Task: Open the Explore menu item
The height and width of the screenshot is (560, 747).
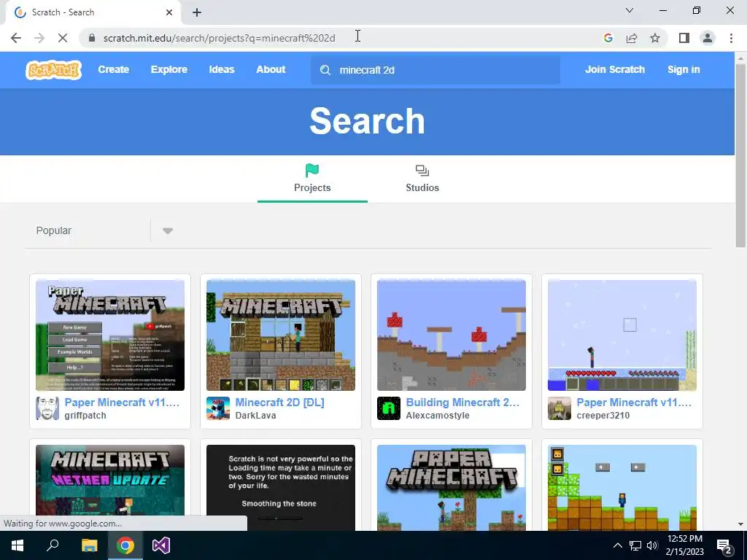Action: (169, 69)
